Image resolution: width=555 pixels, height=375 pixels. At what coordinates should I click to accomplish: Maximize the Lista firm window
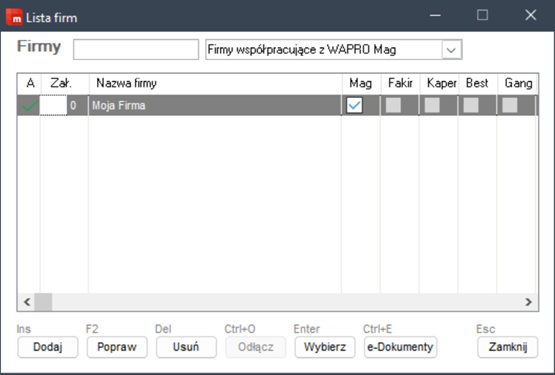(x=482, y=15)
